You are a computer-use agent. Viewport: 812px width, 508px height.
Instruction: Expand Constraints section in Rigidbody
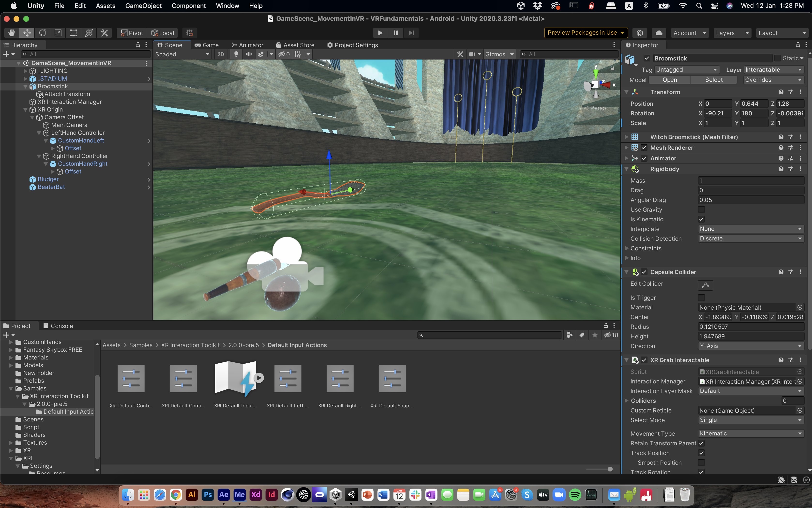(x=627, y=248)
